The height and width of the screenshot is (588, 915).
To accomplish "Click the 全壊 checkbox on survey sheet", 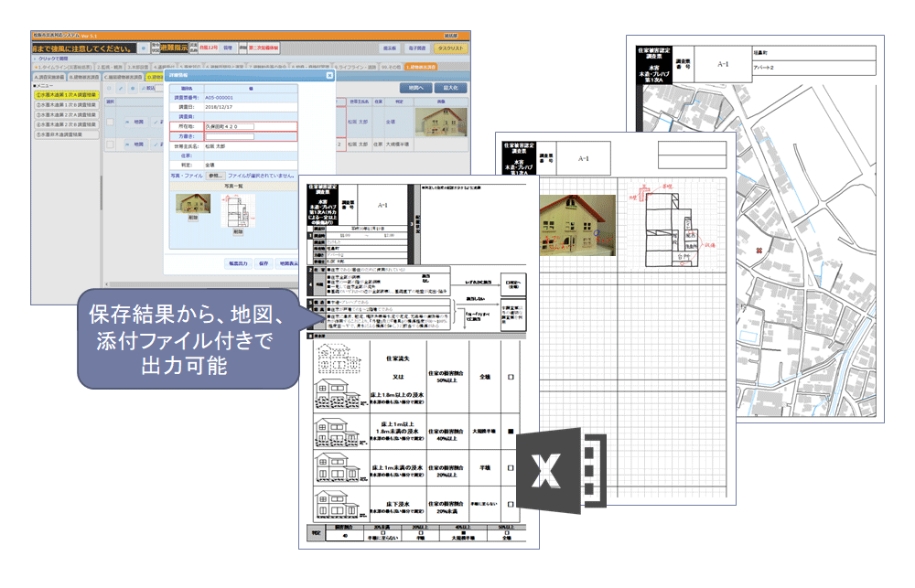I will pyautogui.click(x=511, y=378).
